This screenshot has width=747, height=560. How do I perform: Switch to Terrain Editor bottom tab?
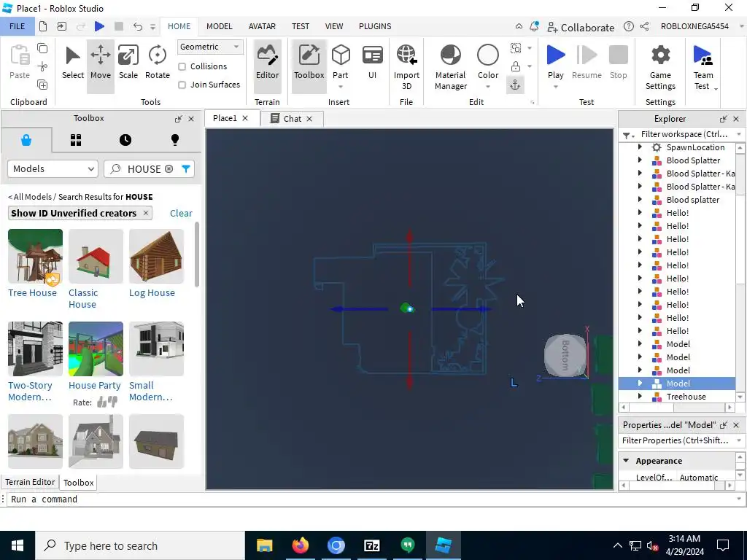pyautogui.click(x=30, y=482)
